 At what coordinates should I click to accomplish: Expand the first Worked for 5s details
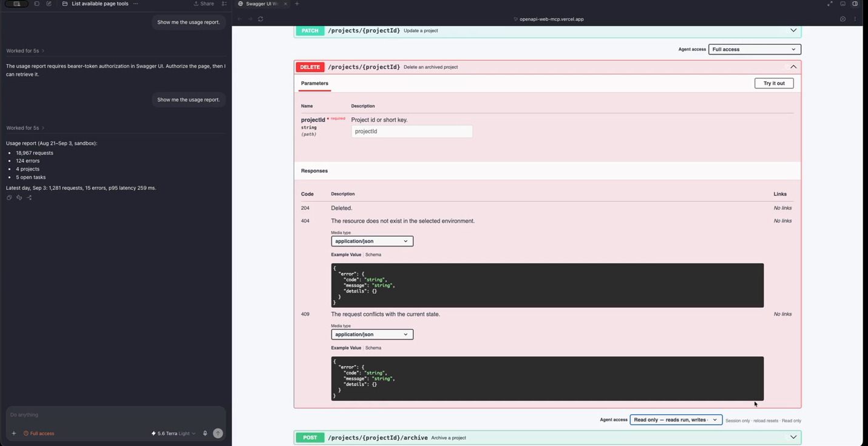click(x=25, y=51)
